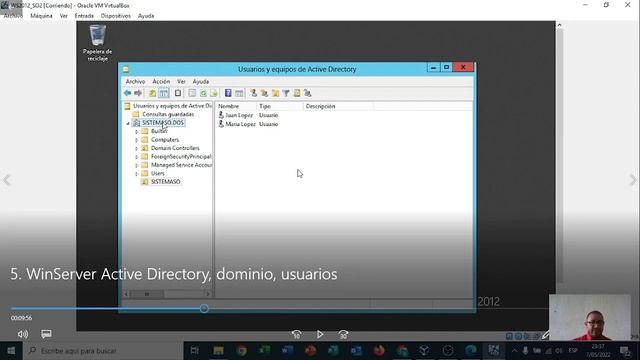Open the Archivo menu in Active Directory window
Viewport: 640px width, 360px height.
coord(135,82)
